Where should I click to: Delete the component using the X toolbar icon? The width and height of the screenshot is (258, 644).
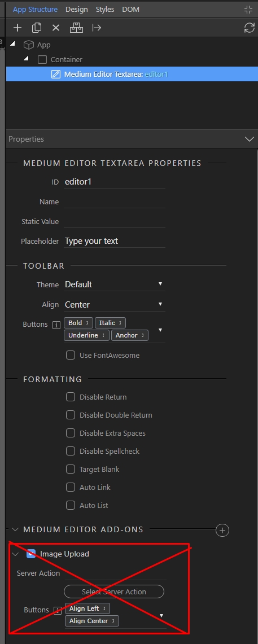tap(56, 28)
